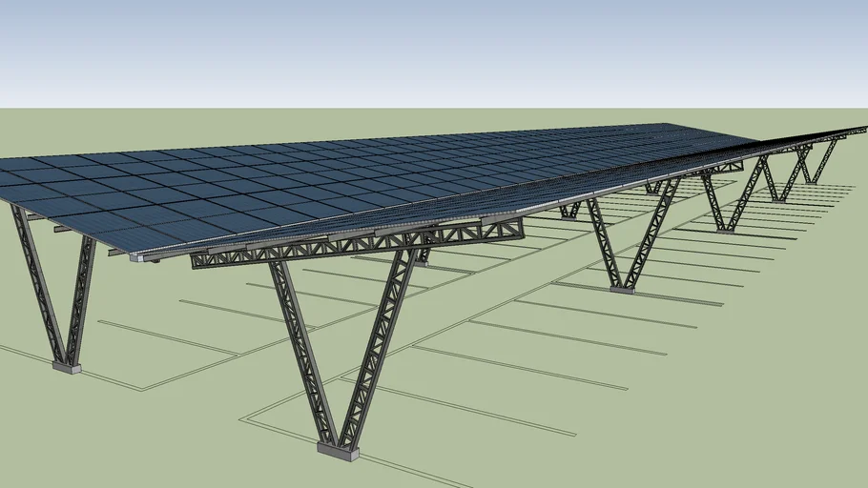Click the concrete footing under the front V-column
This screenshot has width=868, height=488.
click(x=338, y=450)
